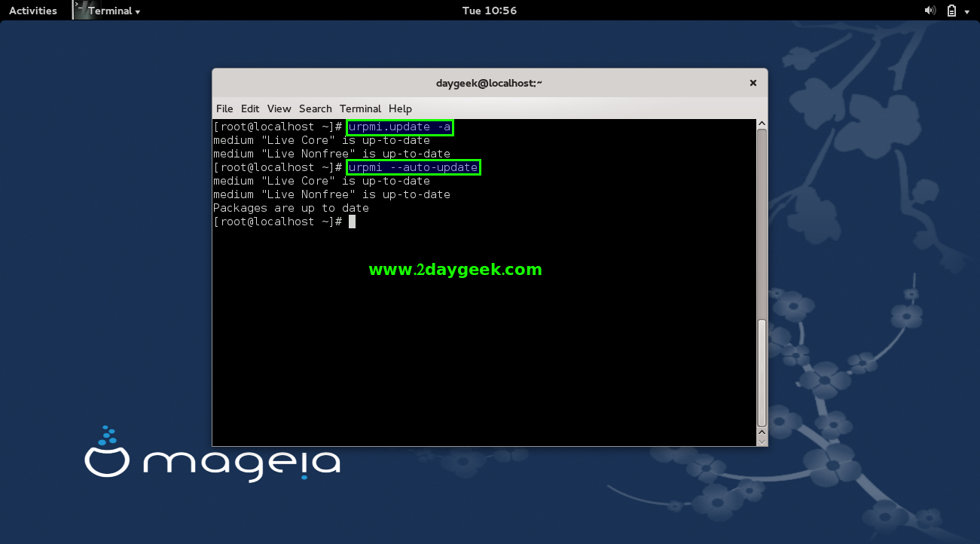Click the scrollbar up arrow
980x544 pixels.
pyautogui.click(x=762, y=124)
